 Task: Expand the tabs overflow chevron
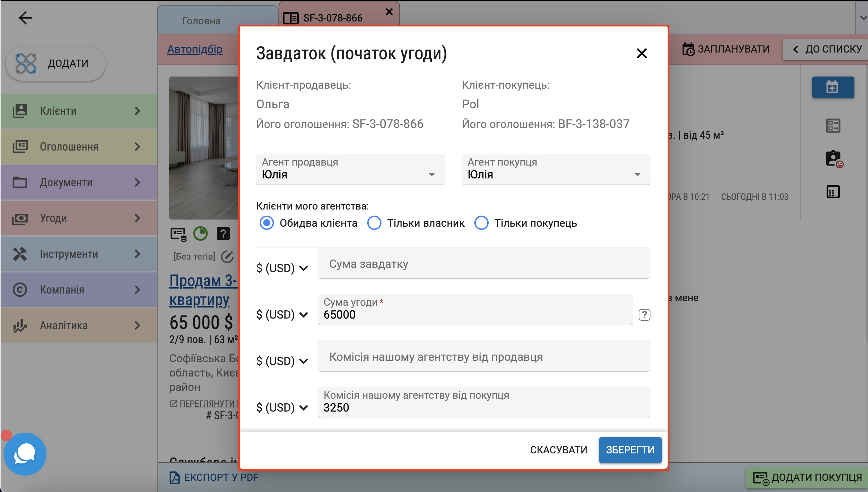click(x=863, y=18)
